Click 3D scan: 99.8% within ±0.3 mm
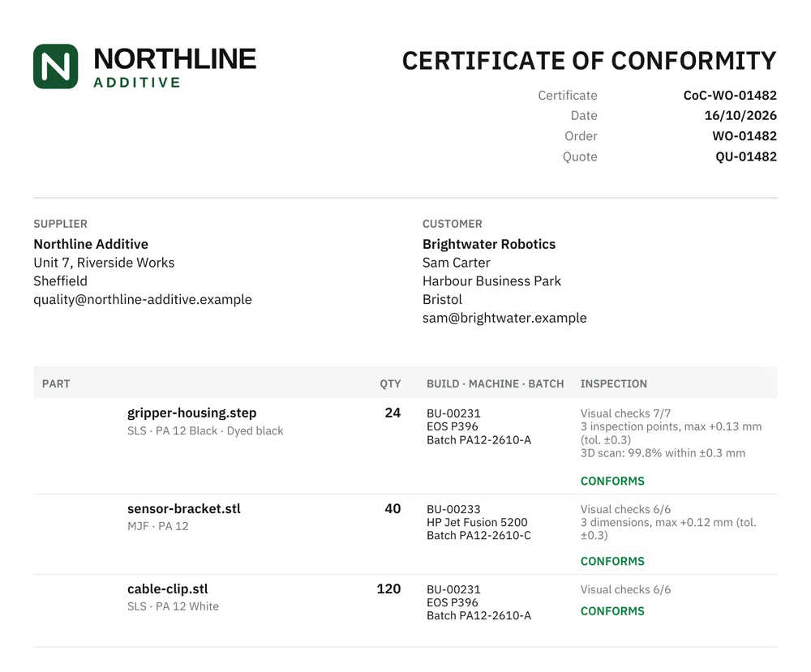This screenshot has width=811, height=672. 663,453
